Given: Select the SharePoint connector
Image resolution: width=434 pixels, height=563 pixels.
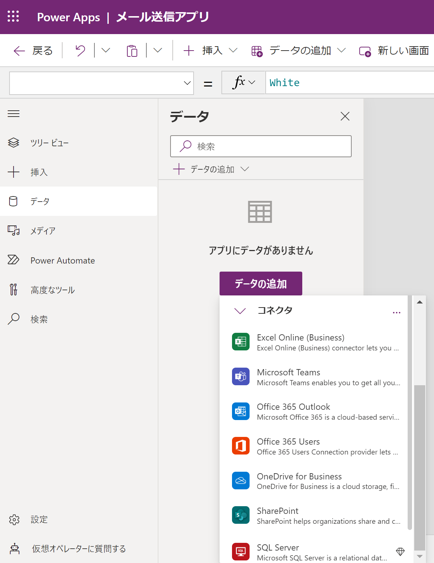Looking at the screenshot, I should point(315,516).
